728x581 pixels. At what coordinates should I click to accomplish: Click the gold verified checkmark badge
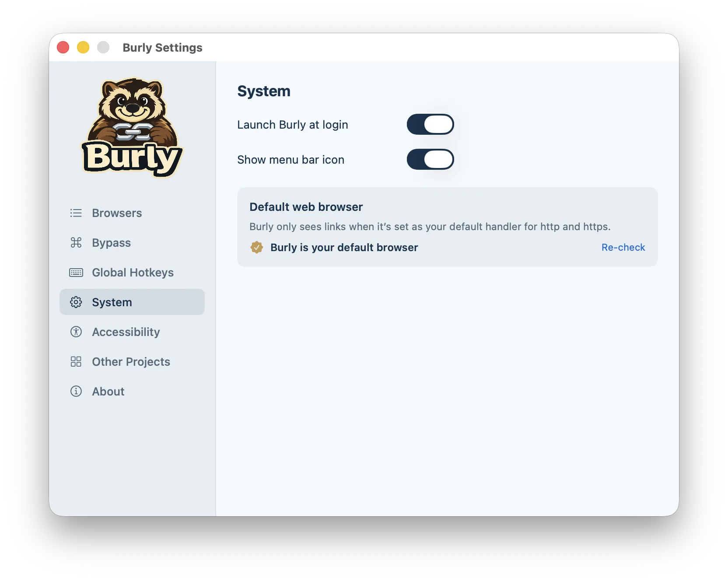pos(257,248)
